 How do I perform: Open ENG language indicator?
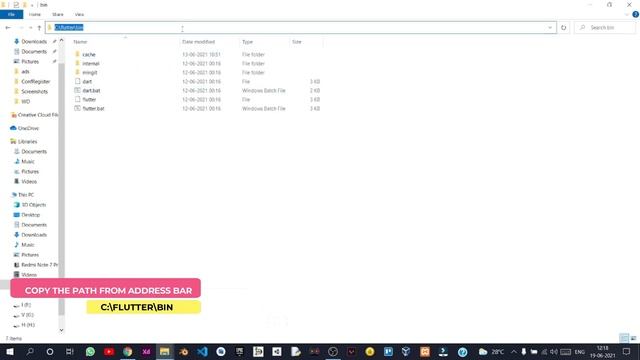coord(580,351)
